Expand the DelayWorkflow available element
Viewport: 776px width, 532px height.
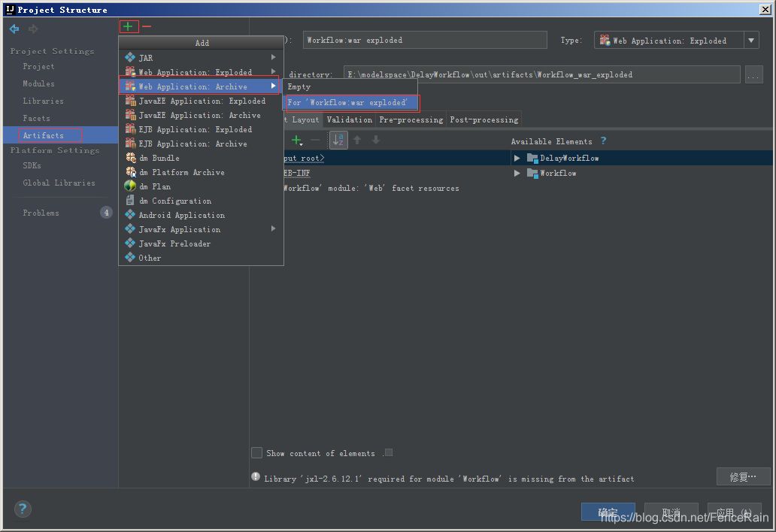tap(517, 159)
